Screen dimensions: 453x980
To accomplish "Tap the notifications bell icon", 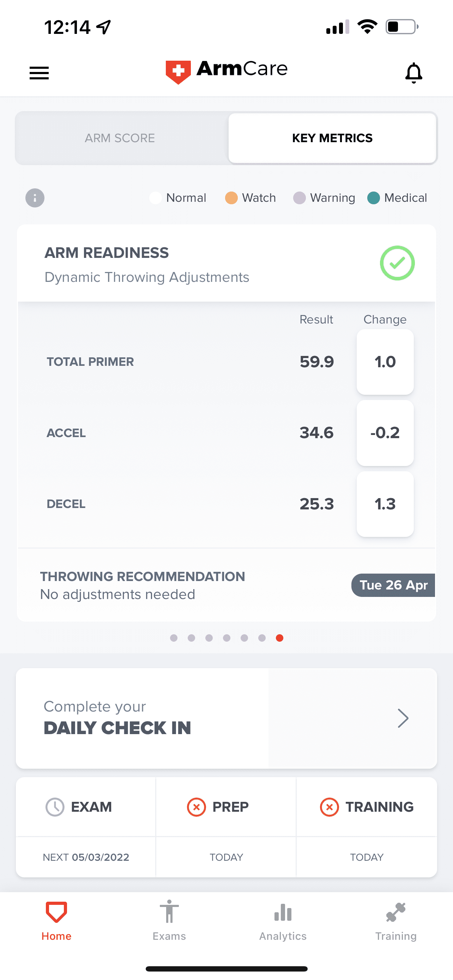I will coord(413,73).
